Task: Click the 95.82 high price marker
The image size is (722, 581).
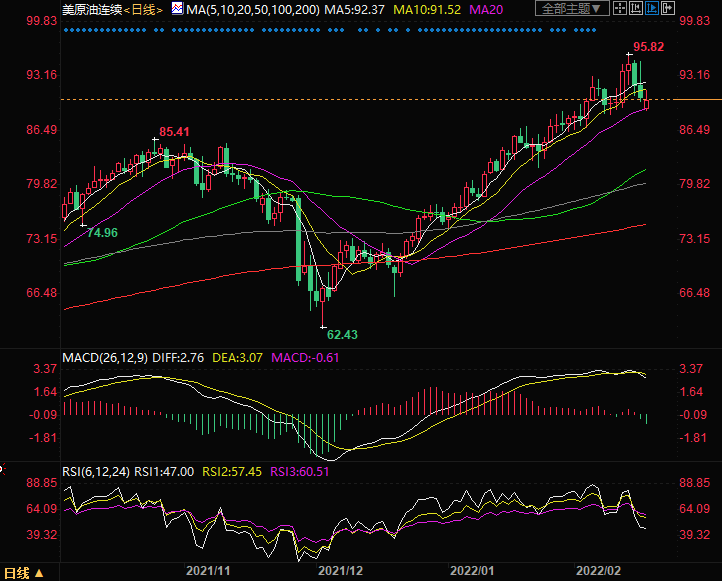Action: pos(648,48)
